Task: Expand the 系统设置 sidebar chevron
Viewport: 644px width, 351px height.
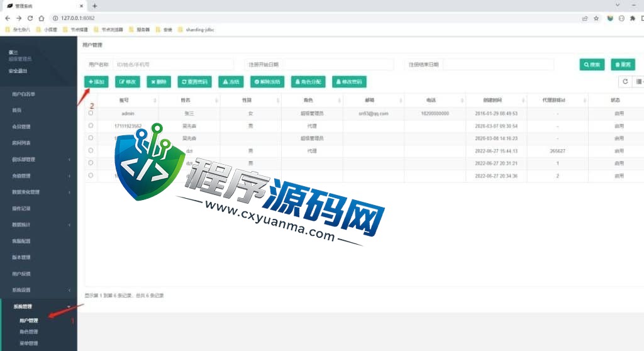Action: tap(69, 290)
